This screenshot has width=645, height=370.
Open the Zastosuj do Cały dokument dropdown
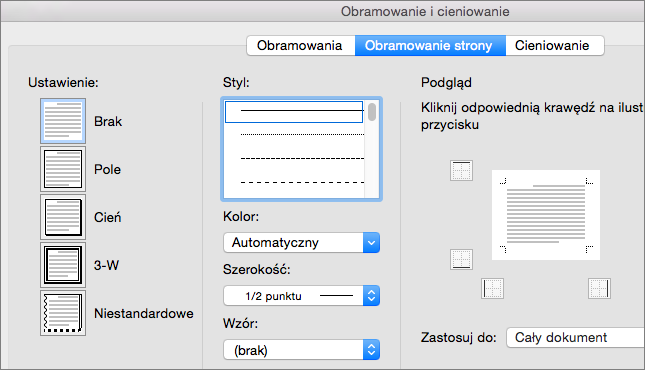(x=575, y=337)
